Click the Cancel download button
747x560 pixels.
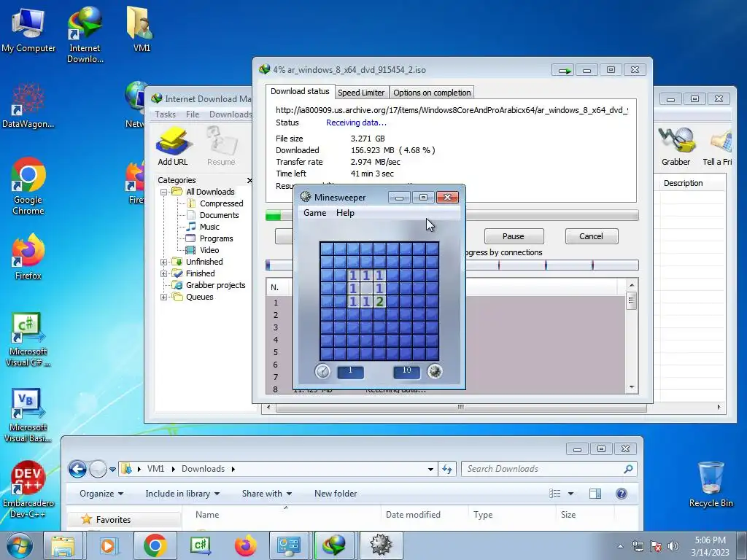[591, 236]
